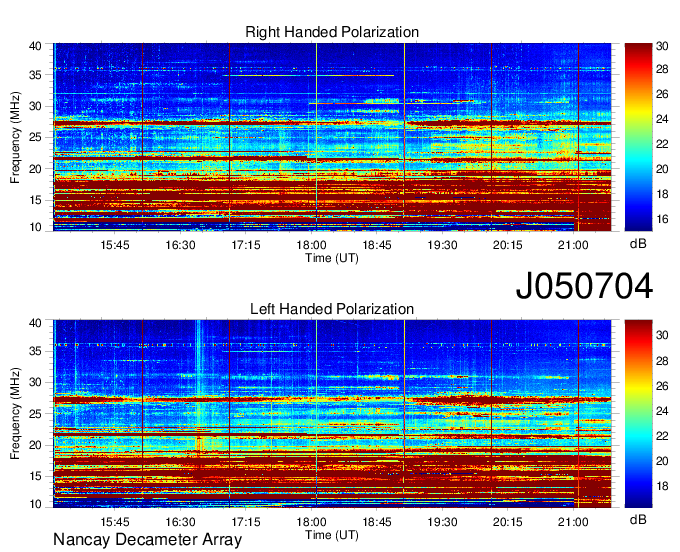Click the 30 MHz tick on the Right Handed frequency axis
Screen dimensions: 680x552
tap(35, 106)
